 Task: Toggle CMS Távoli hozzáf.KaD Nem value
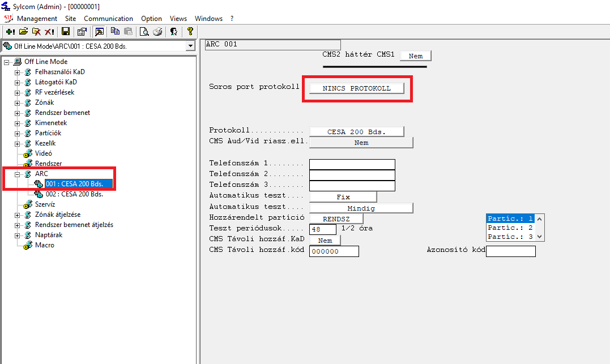click(x=325, y=241)
